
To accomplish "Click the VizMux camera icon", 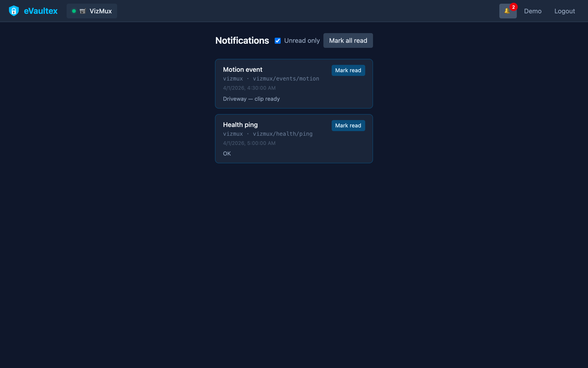I will [83, 11].
